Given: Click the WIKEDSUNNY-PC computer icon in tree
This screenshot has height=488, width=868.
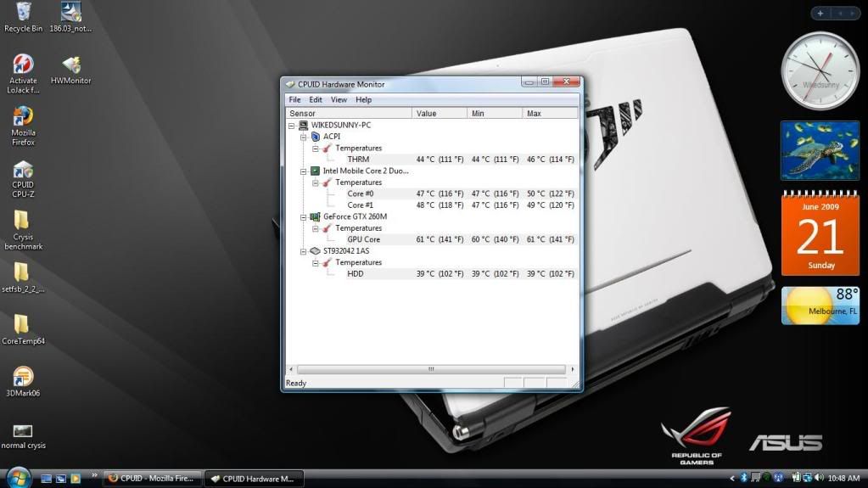Looking at the screenshot, I should (x=304, y=126).
